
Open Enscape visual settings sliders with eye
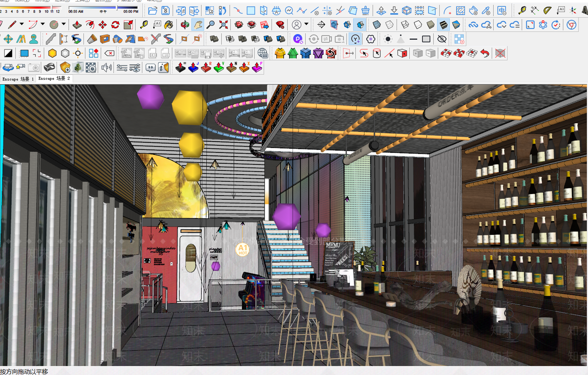135,68
